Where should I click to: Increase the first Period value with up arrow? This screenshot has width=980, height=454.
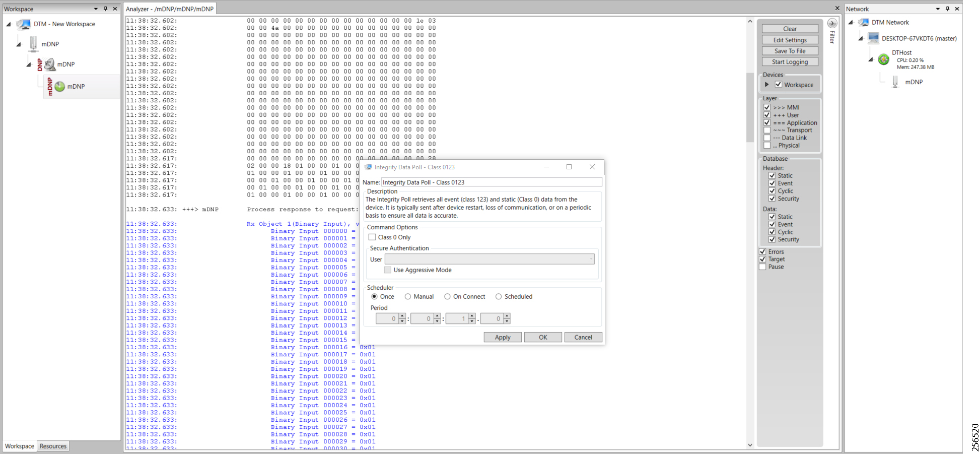click(x=402, y=316)
